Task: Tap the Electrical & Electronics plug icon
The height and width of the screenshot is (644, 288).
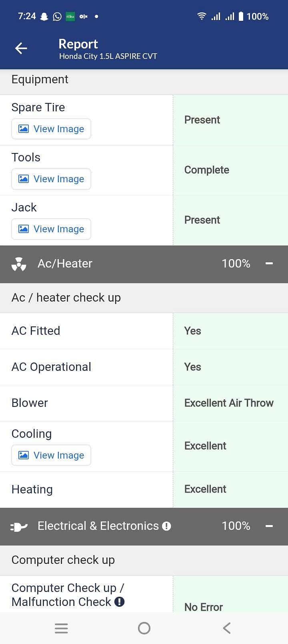Action: (x=19, y=527)
